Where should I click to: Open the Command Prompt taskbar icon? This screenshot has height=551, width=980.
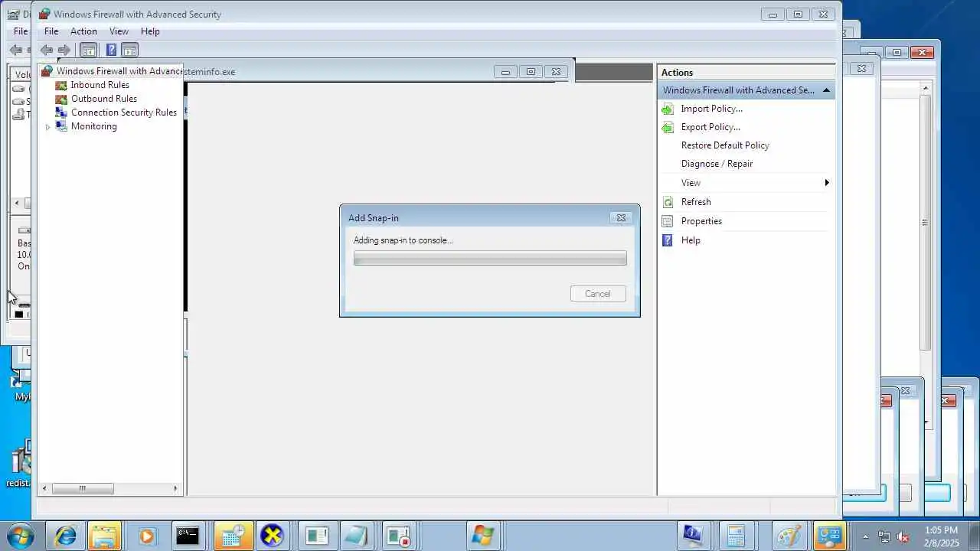click(188, 536)
